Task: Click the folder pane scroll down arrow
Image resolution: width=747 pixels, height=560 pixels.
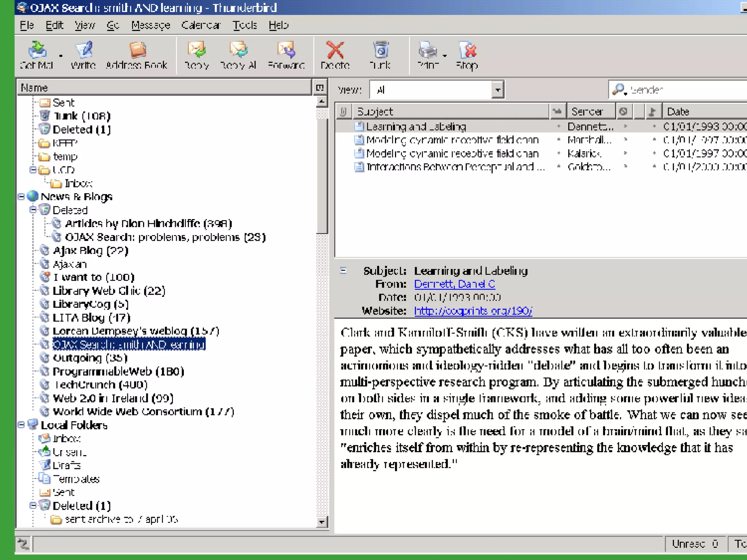Action: [x=321, y=522]
